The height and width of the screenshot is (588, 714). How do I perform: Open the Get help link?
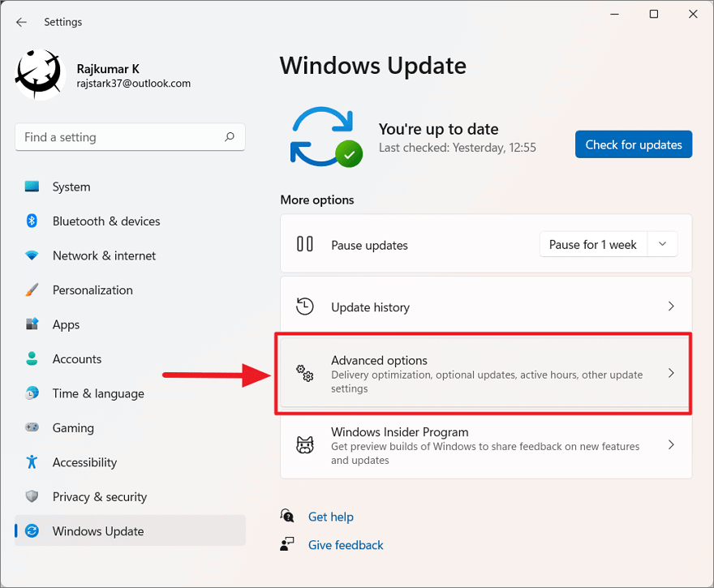(330, 517)
